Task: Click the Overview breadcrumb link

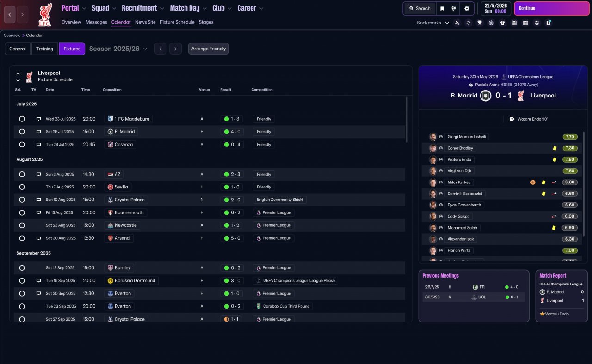Action: pos(12,36)
